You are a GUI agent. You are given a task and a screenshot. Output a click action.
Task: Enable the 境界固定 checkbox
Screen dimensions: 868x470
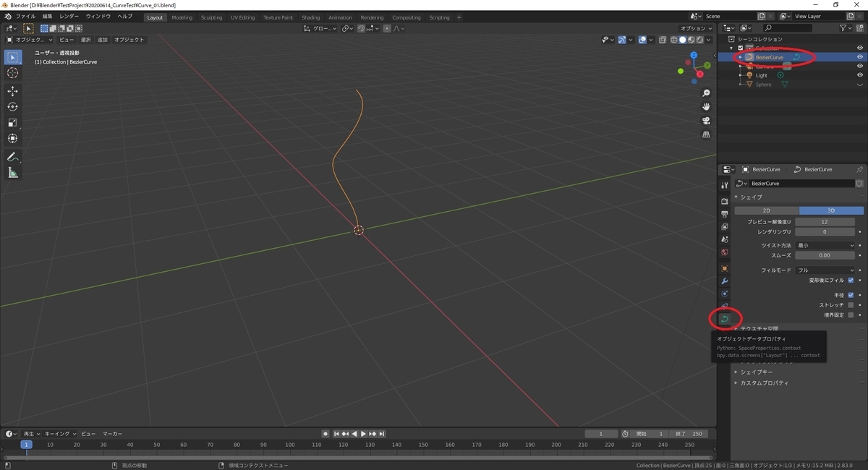(x=851, y=315)
